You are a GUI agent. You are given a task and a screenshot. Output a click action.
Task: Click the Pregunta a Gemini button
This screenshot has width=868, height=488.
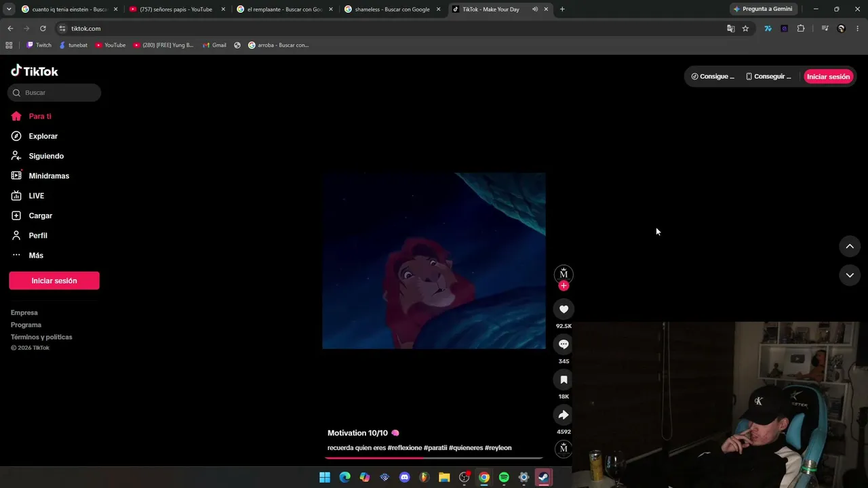pyautogui.click(x=763, y=9)
